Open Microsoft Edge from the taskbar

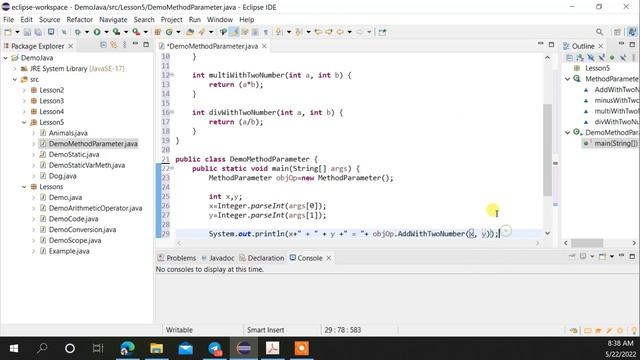(127, 348)
